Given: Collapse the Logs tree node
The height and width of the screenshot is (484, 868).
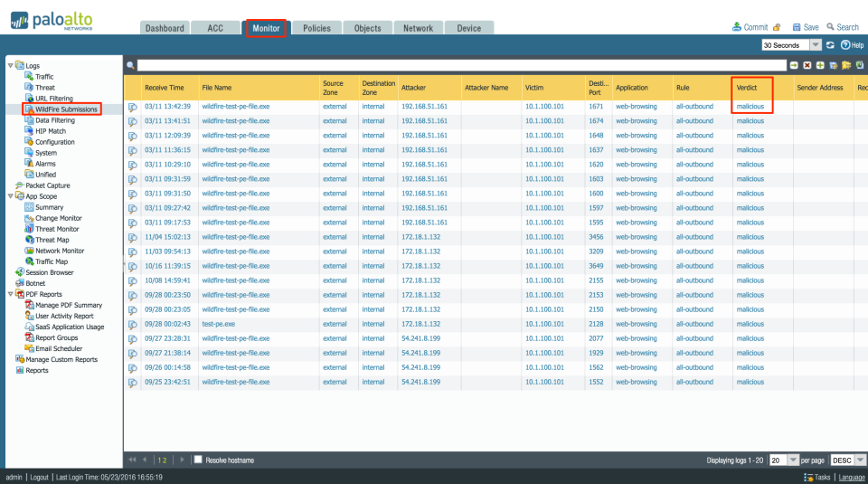Looking at the screenshot, I should 11,66.
